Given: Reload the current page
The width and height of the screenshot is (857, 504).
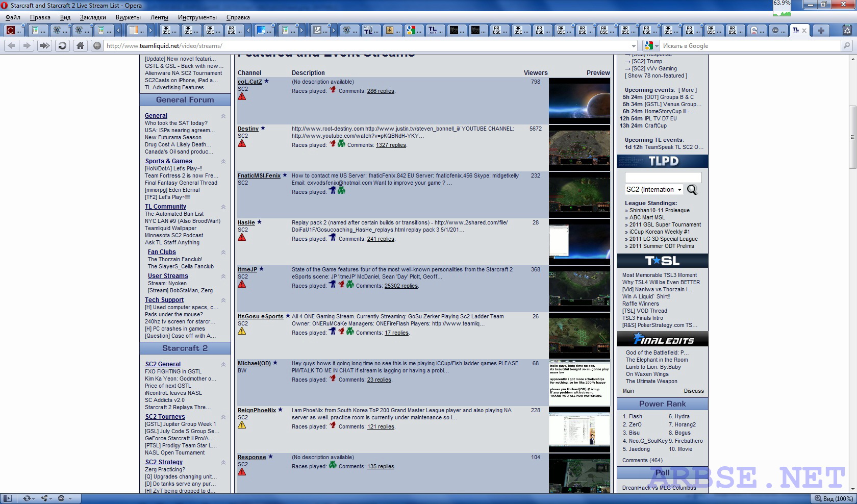Looking at the screenshot, I should point(62,45).
